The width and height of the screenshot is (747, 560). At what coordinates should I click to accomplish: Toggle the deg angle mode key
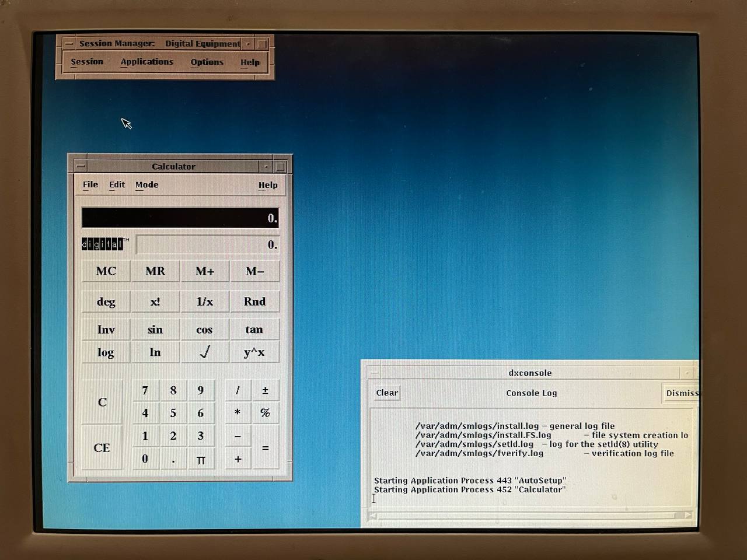click(x=106, y=302)
